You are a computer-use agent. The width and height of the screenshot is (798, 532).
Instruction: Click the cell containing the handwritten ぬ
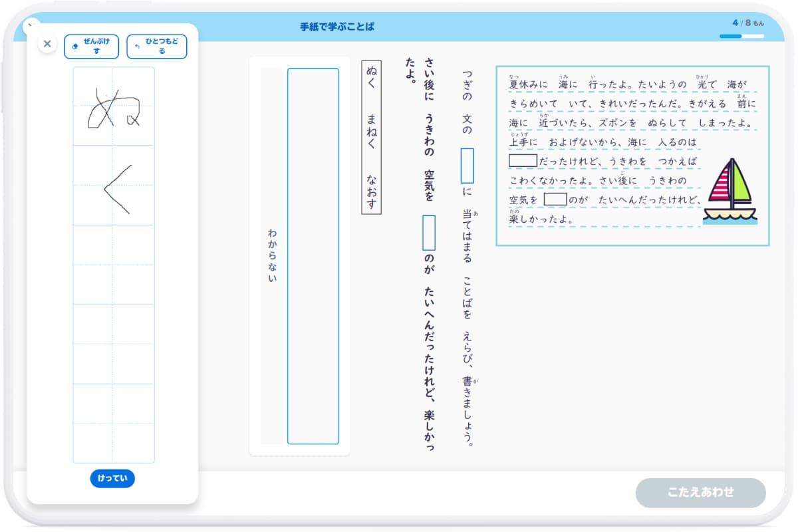114,106
